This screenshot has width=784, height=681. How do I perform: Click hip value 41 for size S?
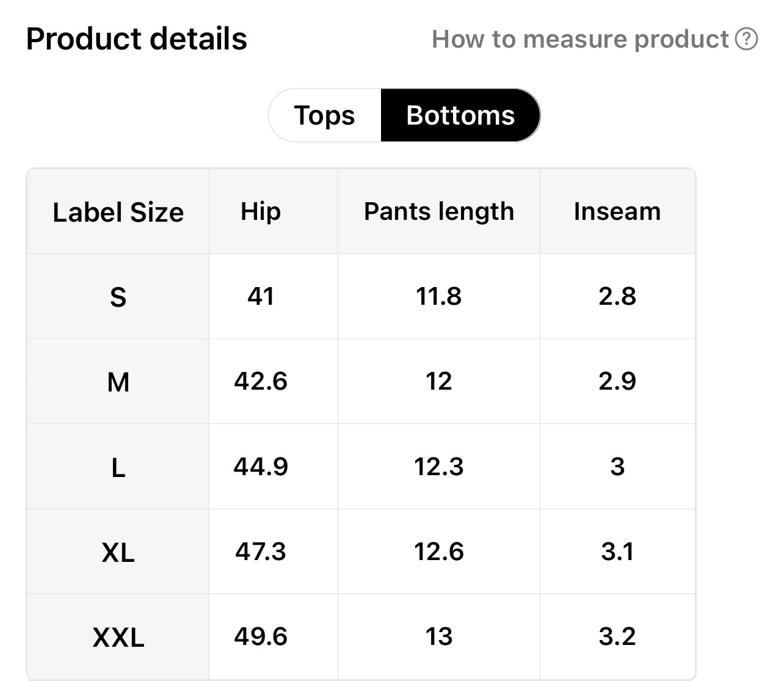261,296
